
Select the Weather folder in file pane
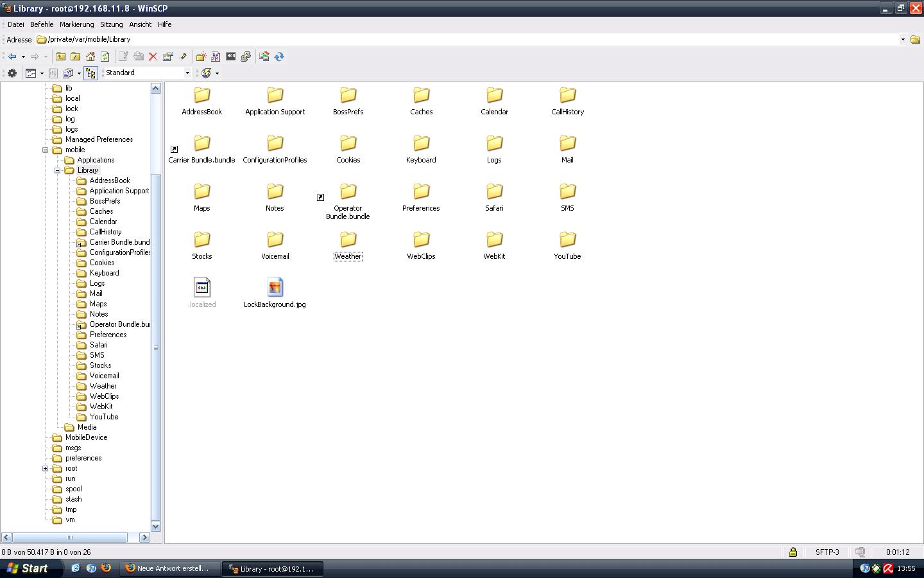[x=348, y=246]
